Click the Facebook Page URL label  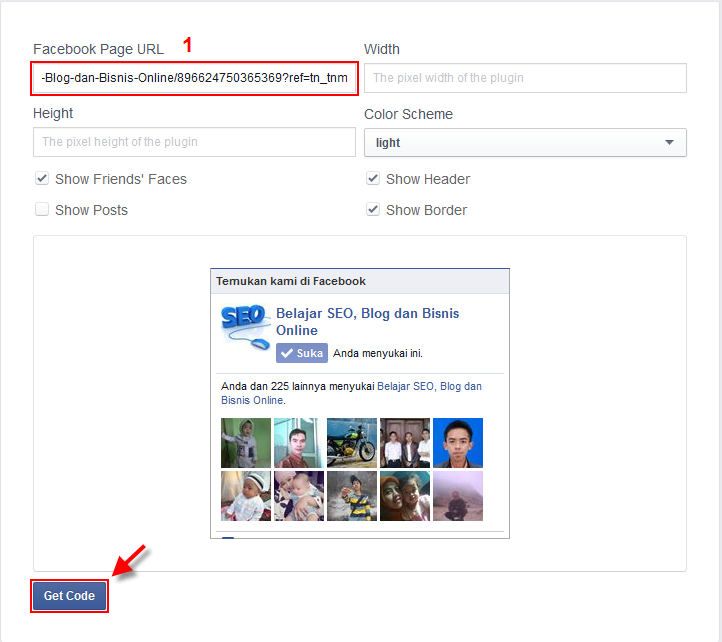(99, 49)
